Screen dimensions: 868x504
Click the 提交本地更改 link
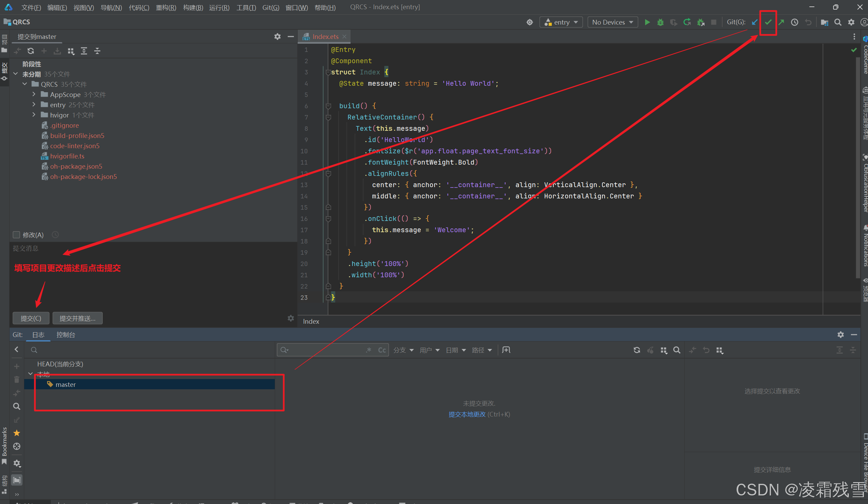467,415
